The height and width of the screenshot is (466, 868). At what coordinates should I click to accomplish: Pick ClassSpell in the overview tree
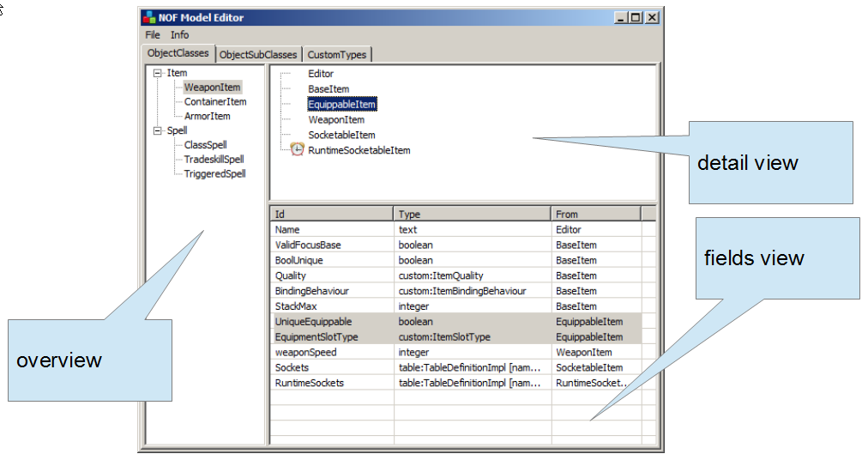[x=205, y=145]
